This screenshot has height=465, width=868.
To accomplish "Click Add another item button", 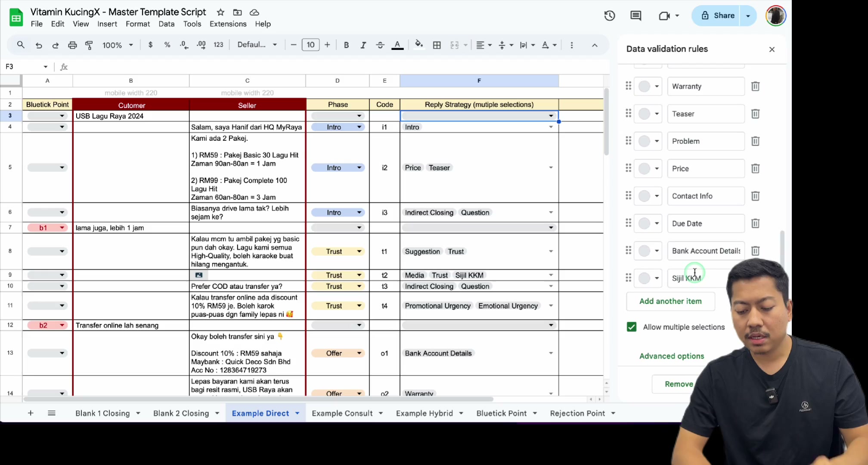I will (x=670, y=301).
